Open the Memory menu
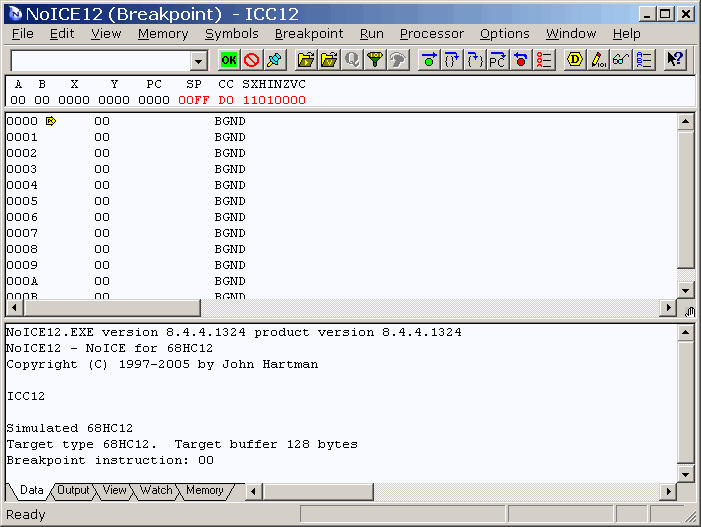Viewport: 701px width, 527px height. pos(163,34)
